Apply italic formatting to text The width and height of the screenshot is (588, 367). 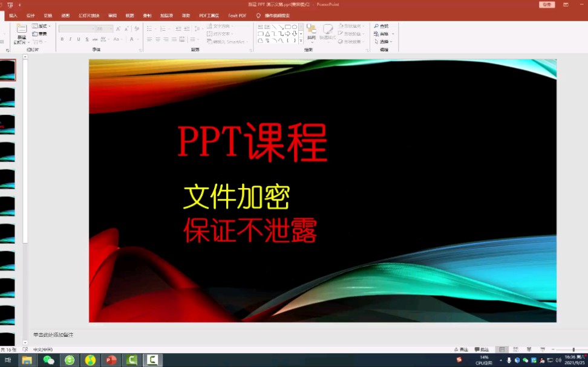click(70, 39)
